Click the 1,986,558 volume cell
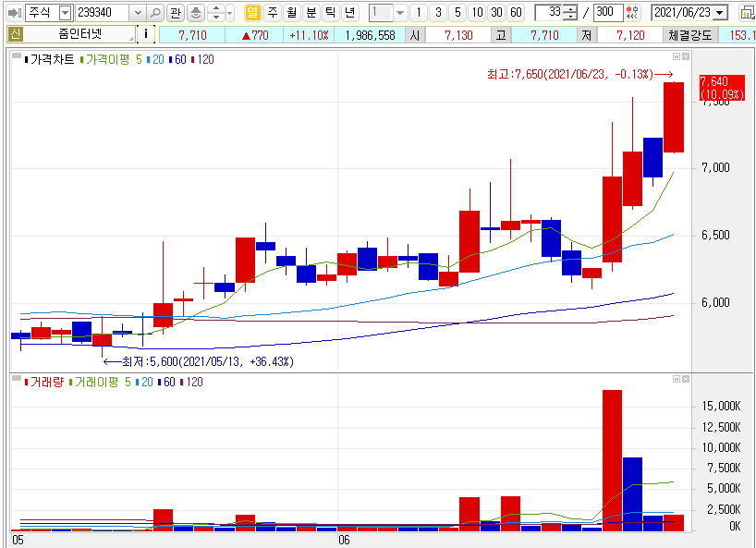The width and height of the screenshot is (756, 548). click(x=370, y=35)
